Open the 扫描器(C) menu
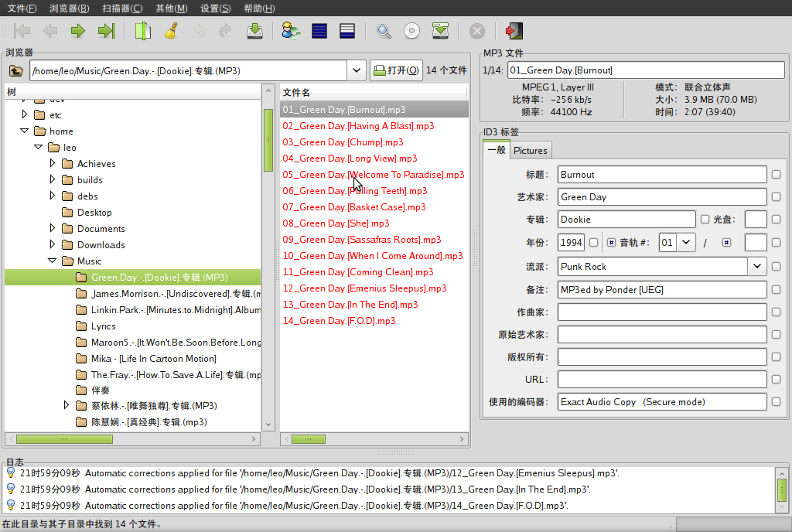 click(x=122, y=8)
